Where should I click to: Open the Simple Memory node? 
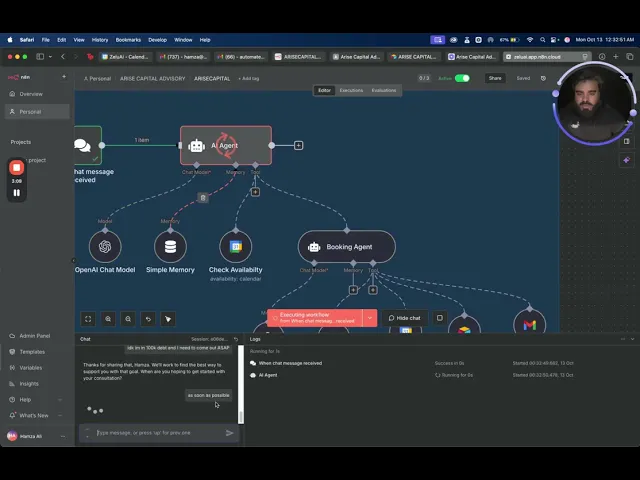click(170, 247)
